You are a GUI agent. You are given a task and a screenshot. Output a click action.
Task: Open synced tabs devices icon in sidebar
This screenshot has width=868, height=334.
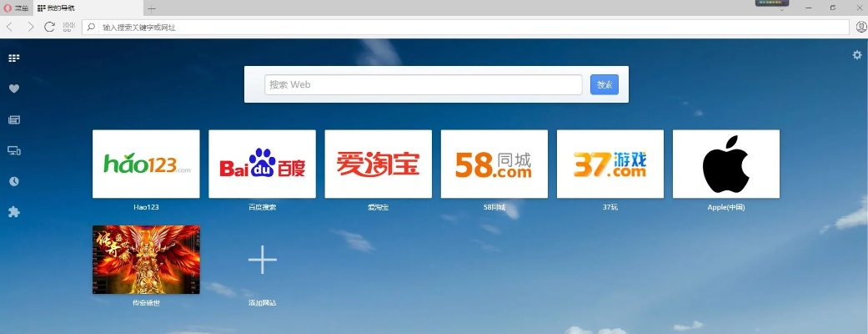click(13, 150)
